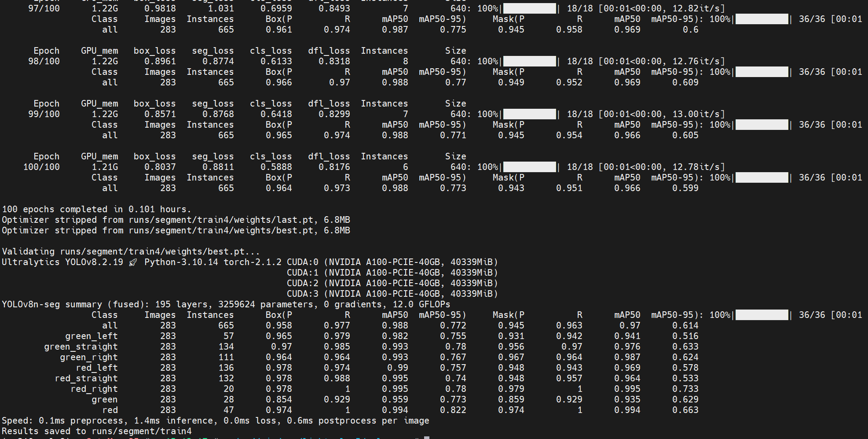Click the red_left instances count '136'

point(226,368)
